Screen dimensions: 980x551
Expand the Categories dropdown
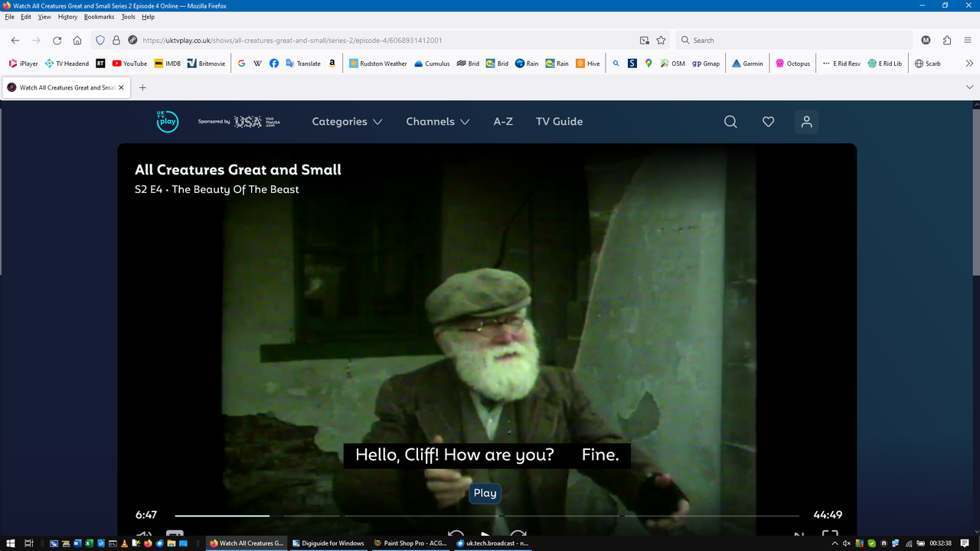pos(347,122)
